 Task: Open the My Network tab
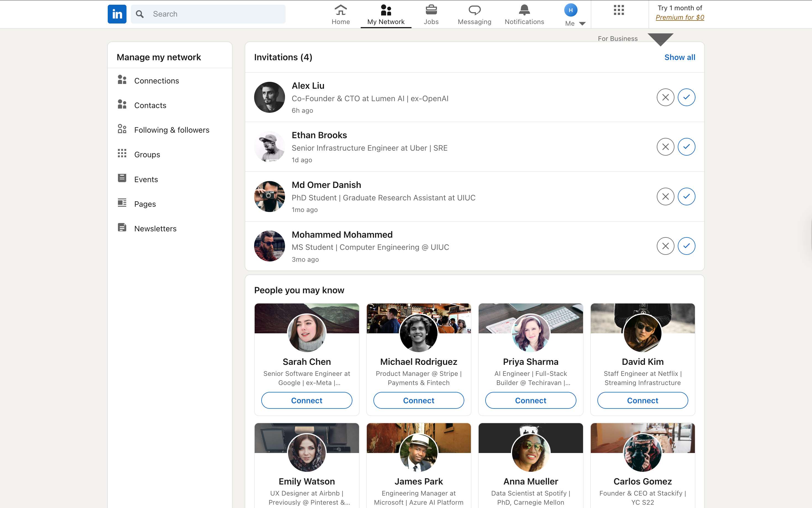[x=386, y=14]
